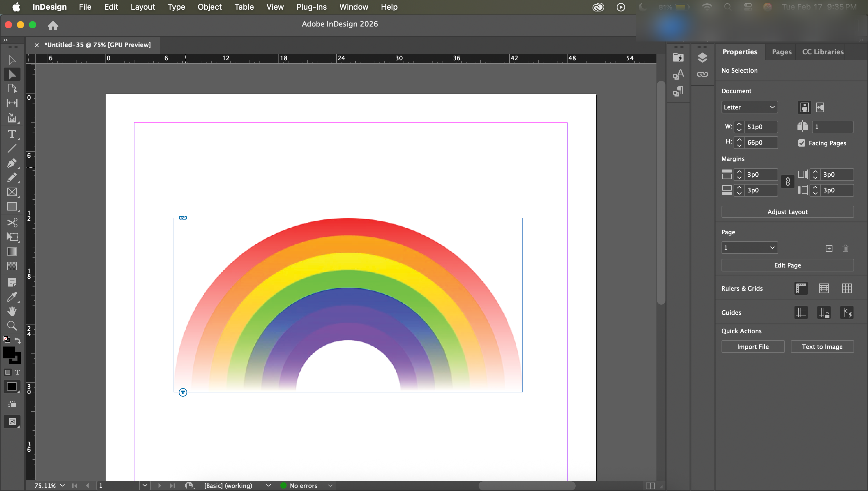The height and width of the screenshot is (491, 868).
Task: Toggle Show Rulers button
Action: click(x=801, y=288)
